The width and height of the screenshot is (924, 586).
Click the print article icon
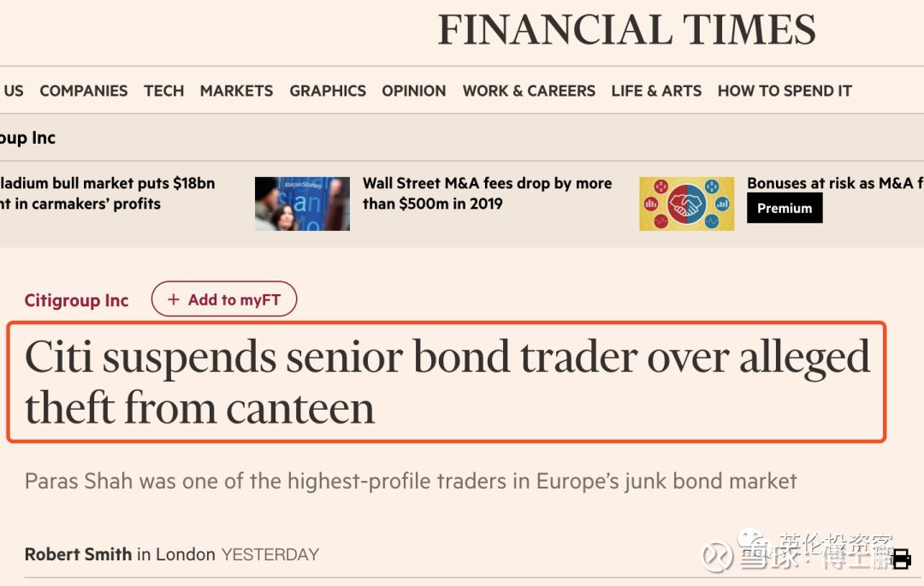[x=901, y=559]
